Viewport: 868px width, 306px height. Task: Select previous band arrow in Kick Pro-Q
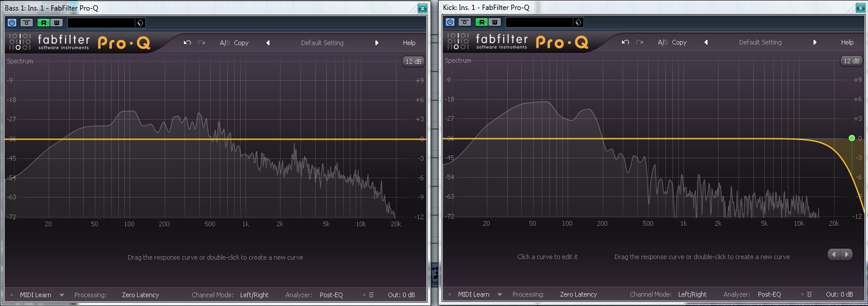tap(835, 254)
